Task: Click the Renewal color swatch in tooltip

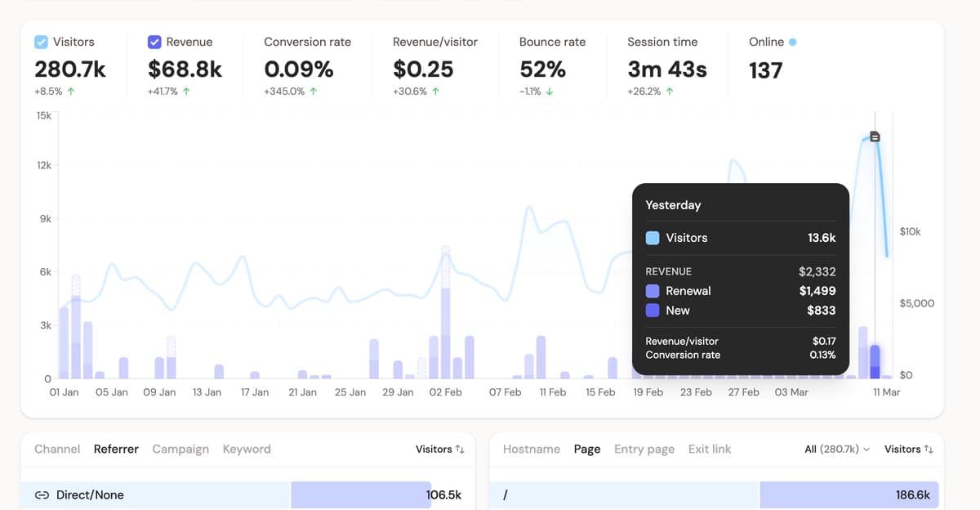Action: click(x=653, y=291)
